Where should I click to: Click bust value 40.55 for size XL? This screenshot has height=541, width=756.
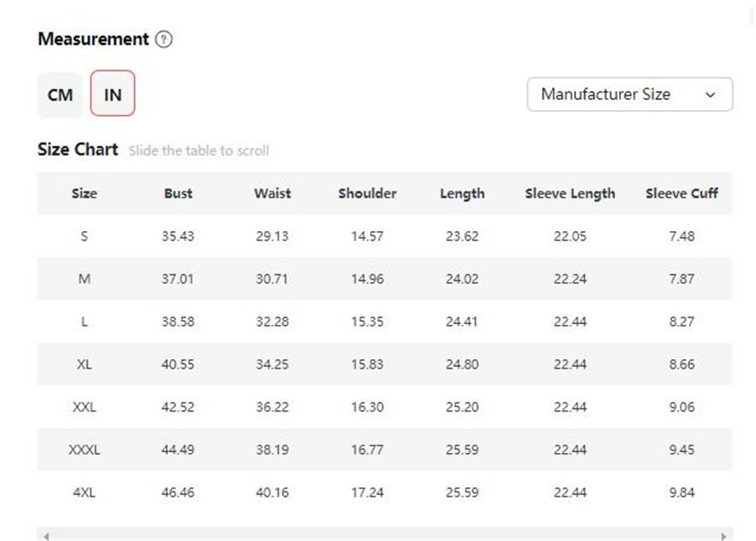(x=178, y=364)
